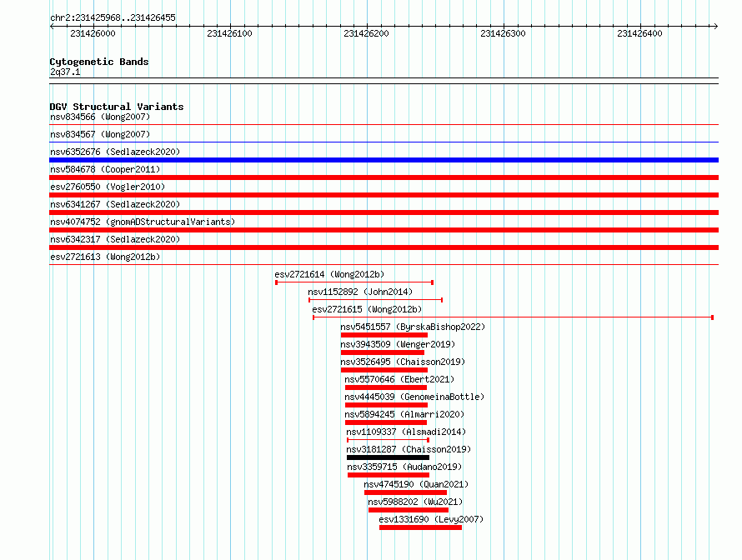Screen dimensions: 742x560
Task: Click the esv2721615 (Wong2012b) long variant line
Action: (513, 317)
